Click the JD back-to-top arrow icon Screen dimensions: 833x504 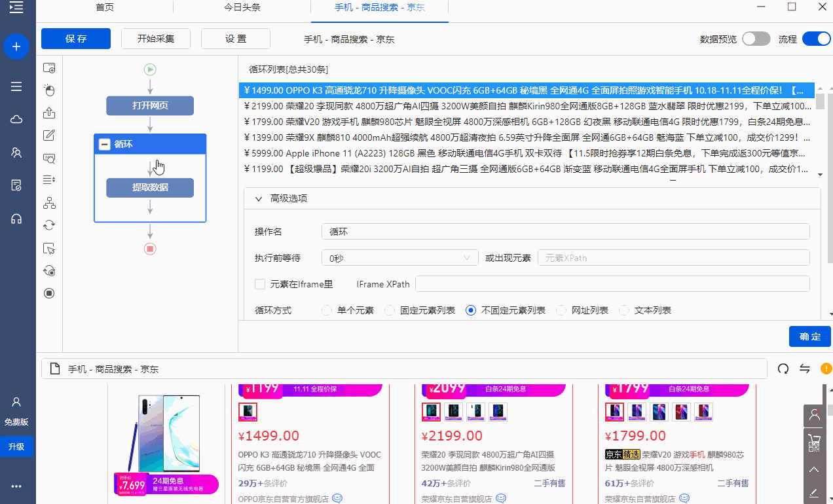click(814, 469)
